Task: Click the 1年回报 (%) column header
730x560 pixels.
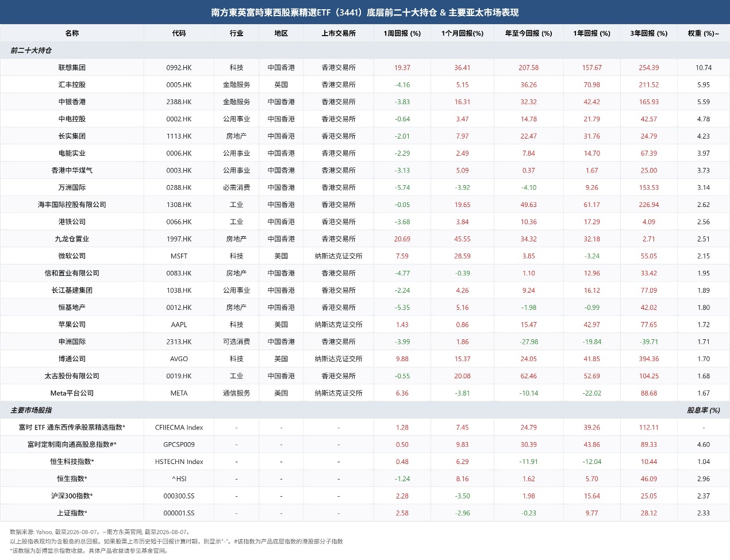Action: (592, 33)
